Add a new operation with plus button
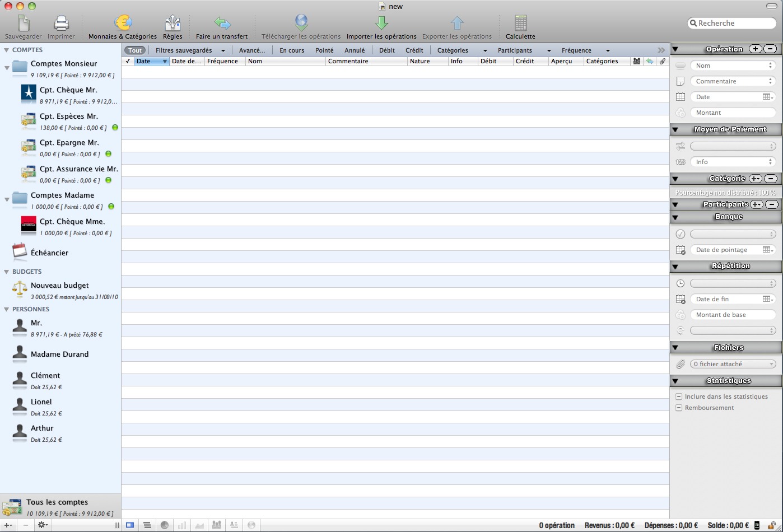The image size is (783, 532). (756, 49)
